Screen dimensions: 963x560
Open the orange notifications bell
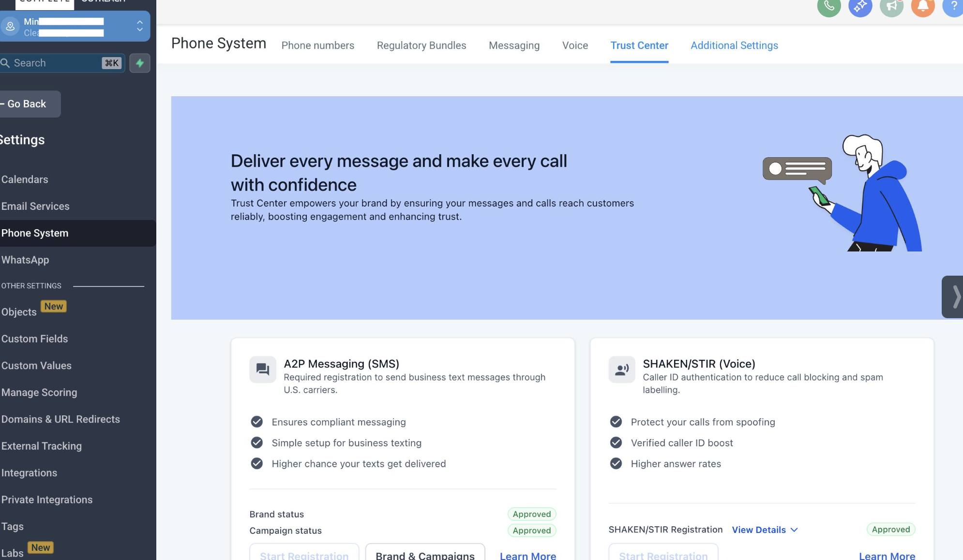tap(922, 6)
